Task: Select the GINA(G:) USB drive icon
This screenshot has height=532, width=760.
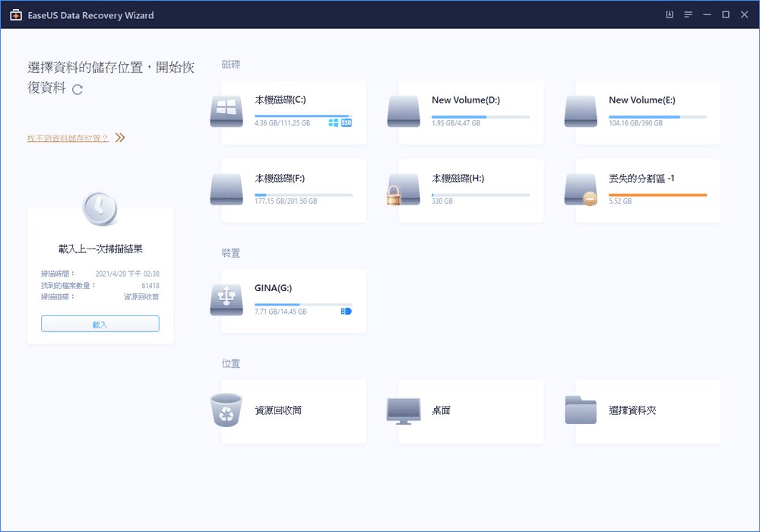Action: point(226,300)
